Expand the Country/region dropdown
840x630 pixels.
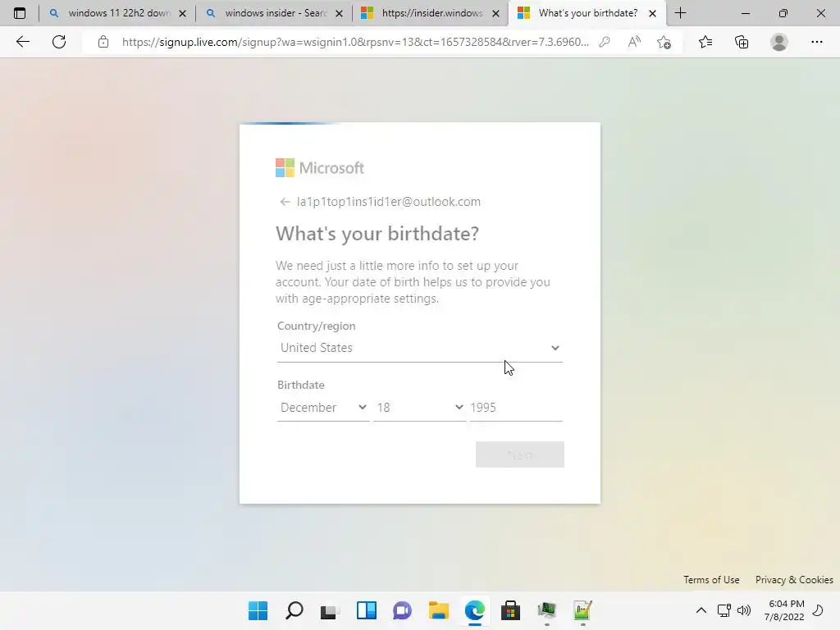click(420, 348)
